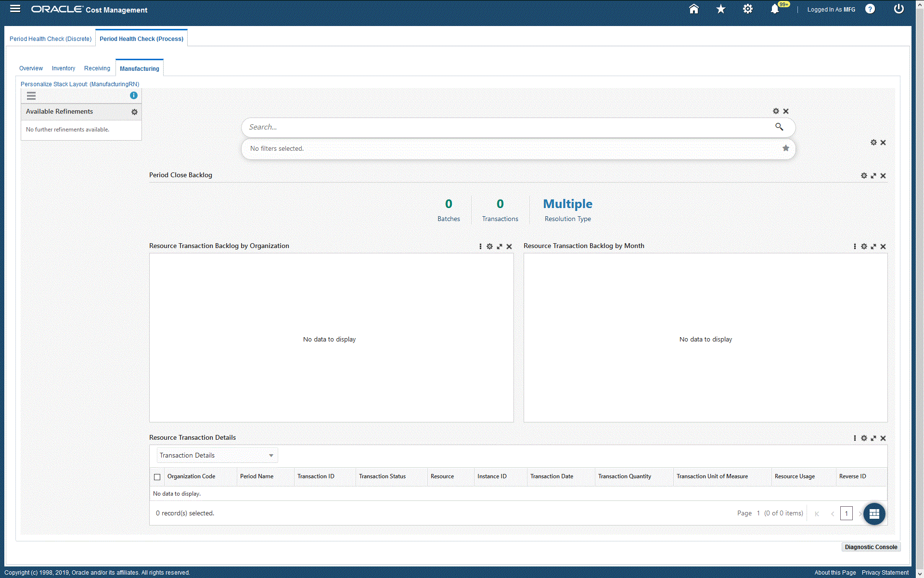Open Favorites star in header
The image size is (924, 578).
tap(720, 9)
